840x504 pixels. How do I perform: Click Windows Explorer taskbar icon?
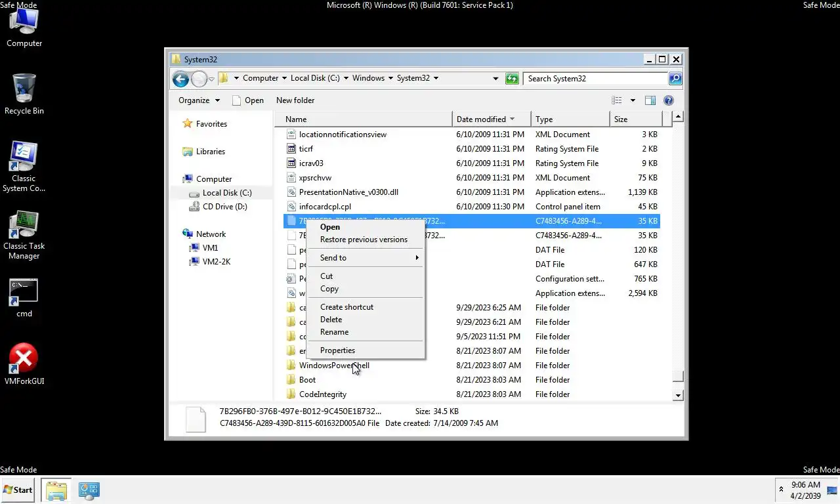click(56, 490)
